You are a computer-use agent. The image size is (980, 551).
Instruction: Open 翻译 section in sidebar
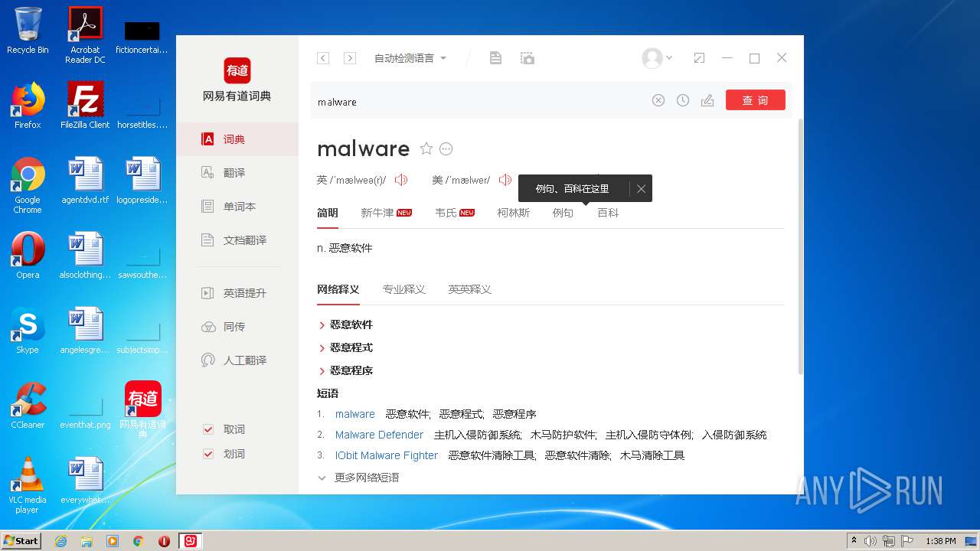[237, 173]
